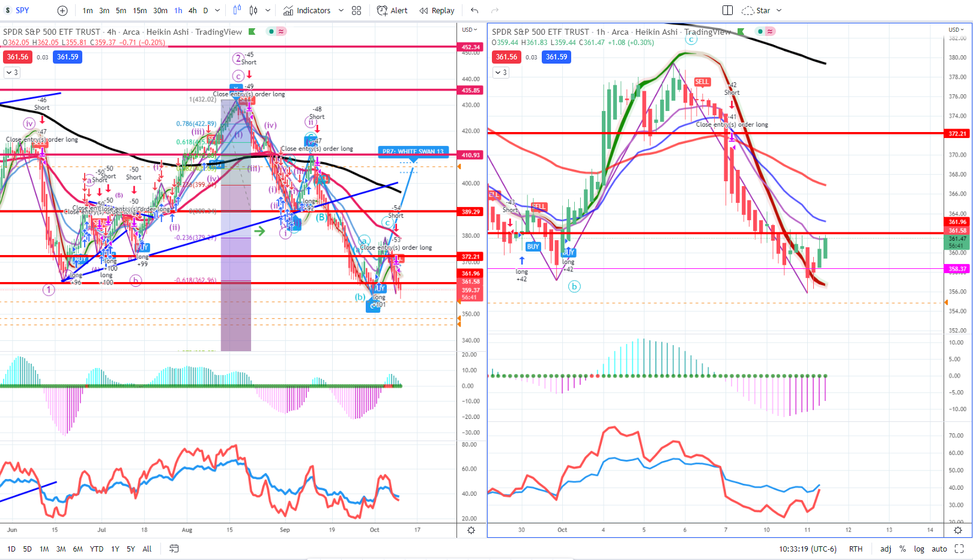Start bar Replay mode
Screen dimensions: 973x560
437,10
